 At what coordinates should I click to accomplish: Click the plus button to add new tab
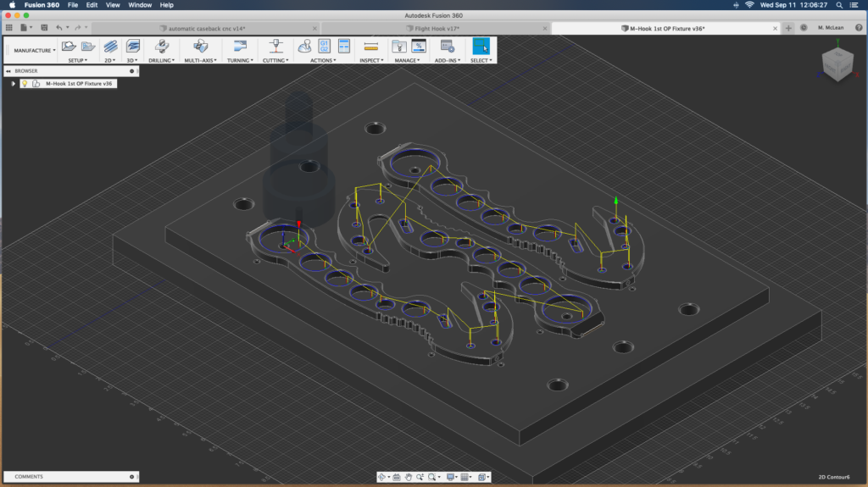tap(788, 28)
